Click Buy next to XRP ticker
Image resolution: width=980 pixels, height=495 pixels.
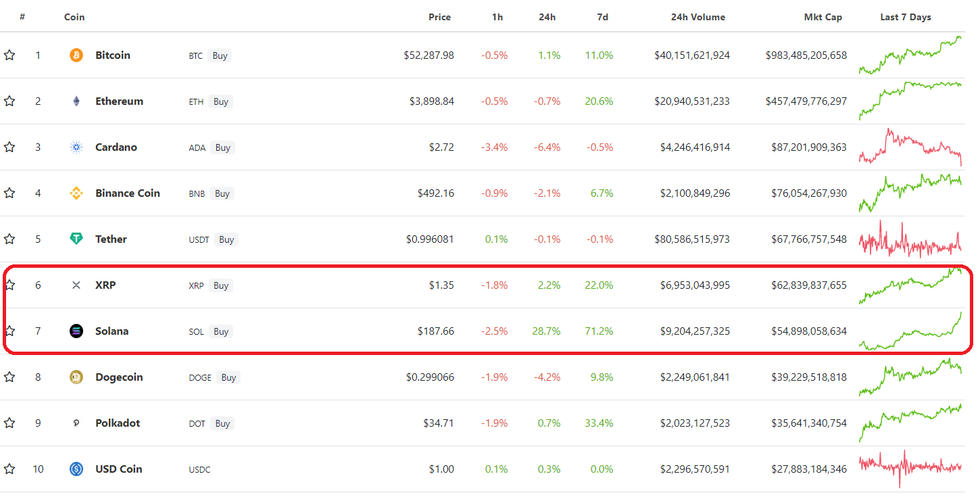click(x=221, y=286)
